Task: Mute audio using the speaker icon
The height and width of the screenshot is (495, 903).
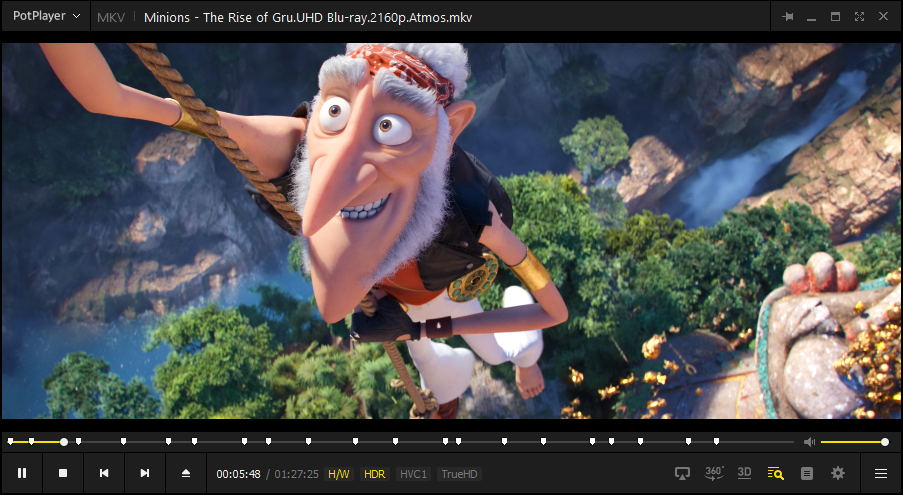Action: point(809,442)
